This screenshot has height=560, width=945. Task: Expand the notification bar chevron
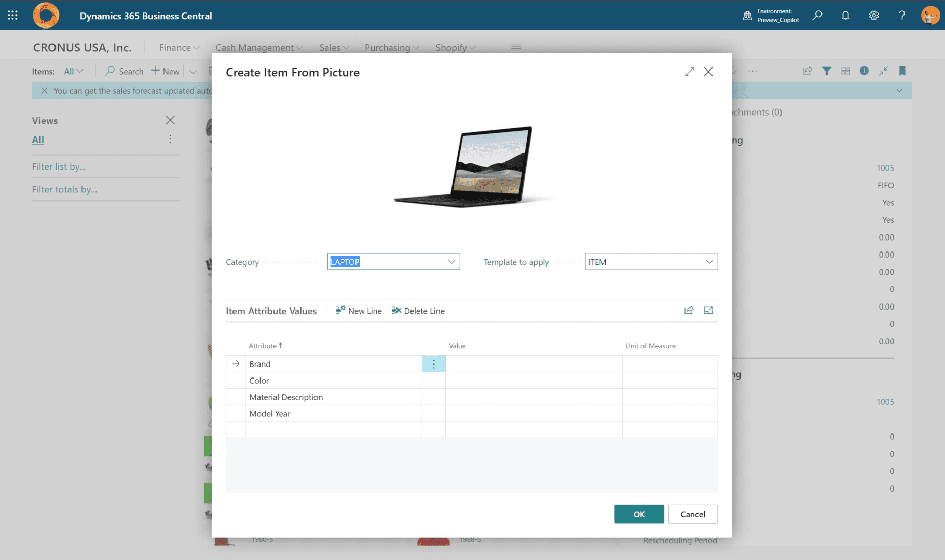[x=899, y=91]
